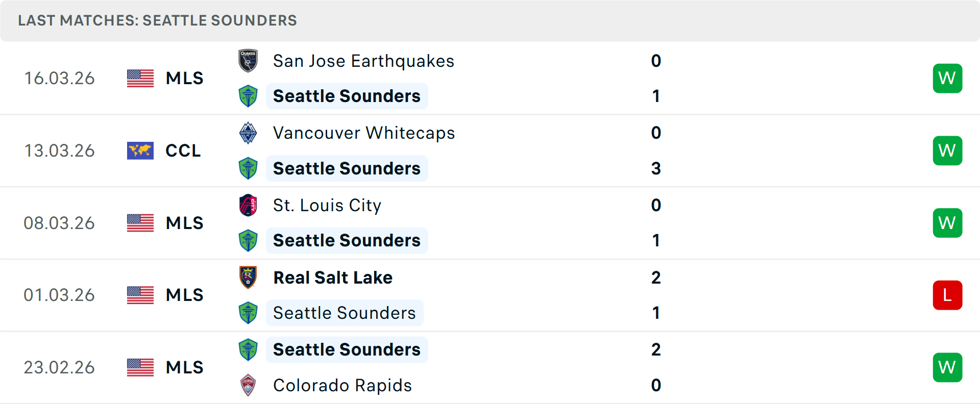Screen dimensions: 980x404
Task: Open the Seattle Sounders team page link
Action: pyautogui.click(x=347, y=96)
